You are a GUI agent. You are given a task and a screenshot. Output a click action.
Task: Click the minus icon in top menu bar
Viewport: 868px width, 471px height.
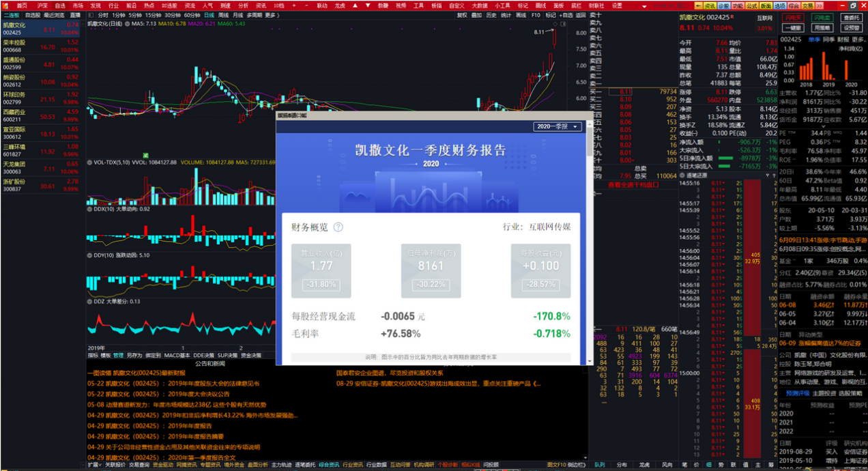306,5
